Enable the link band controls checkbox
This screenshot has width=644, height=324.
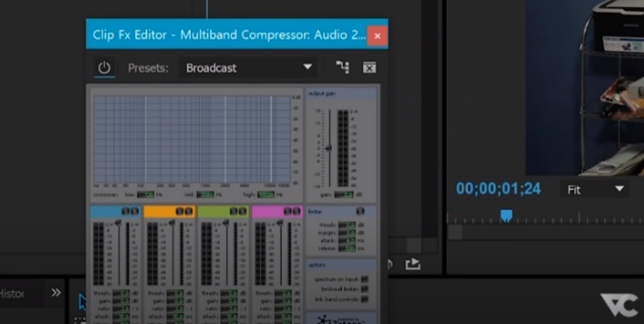click(x=364, y=300)
